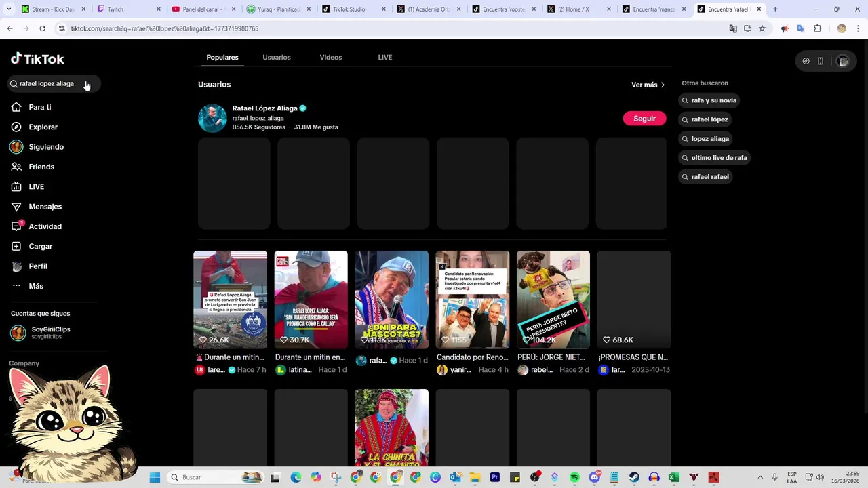This screenshot has width=868, height=488.
Task: Switch to Populares tab
Action: click(222, 58)
